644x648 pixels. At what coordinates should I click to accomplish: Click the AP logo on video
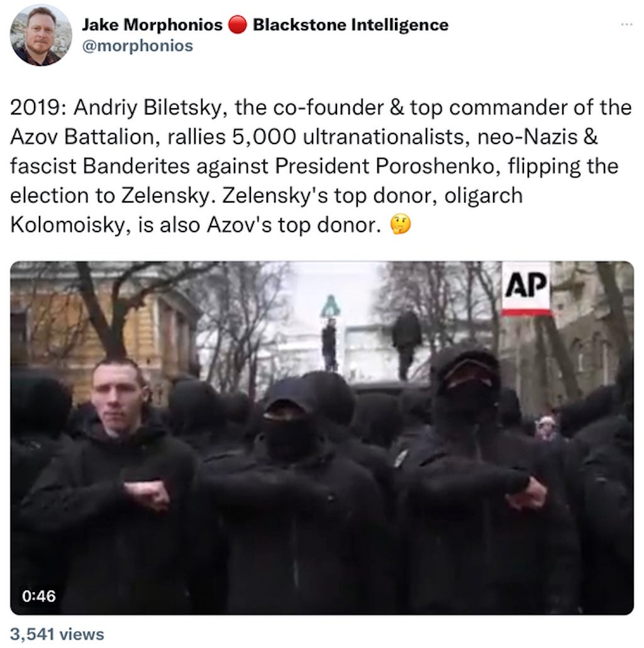[525, 288]
